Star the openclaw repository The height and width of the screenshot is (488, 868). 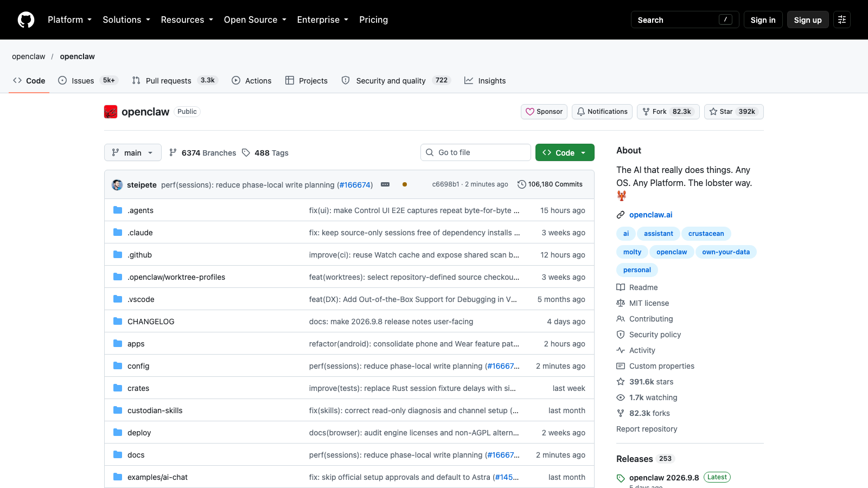pyautogui.click(x=734, y=112)
